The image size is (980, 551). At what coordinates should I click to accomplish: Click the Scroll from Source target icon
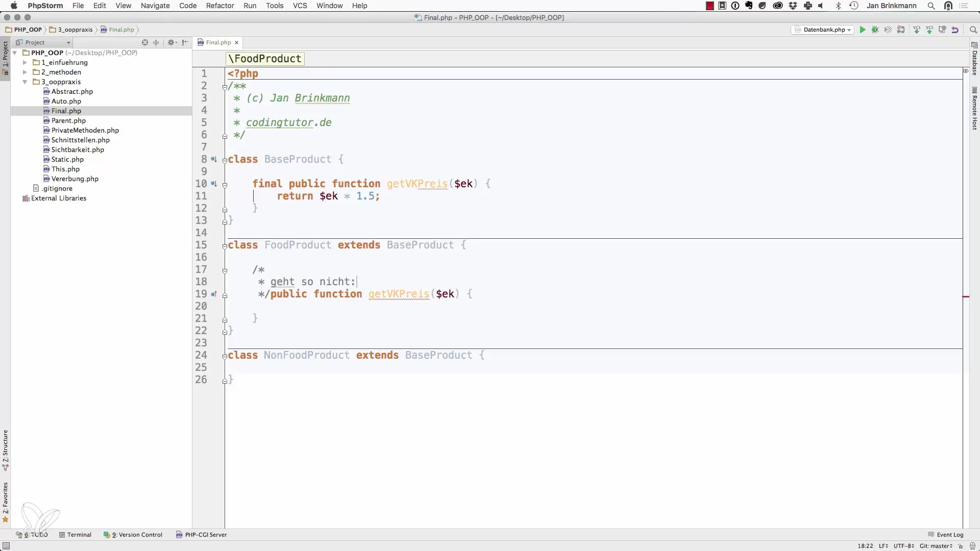[145, 42]
